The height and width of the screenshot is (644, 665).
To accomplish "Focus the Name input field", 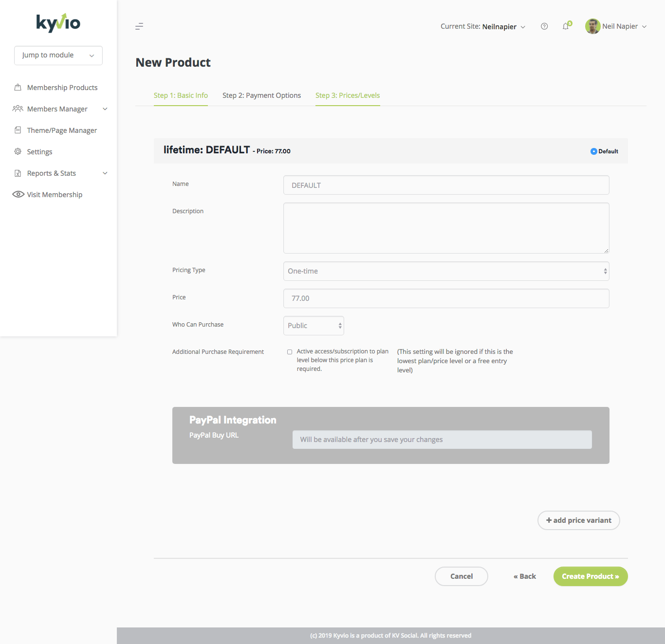I will (x=446, y=185).
